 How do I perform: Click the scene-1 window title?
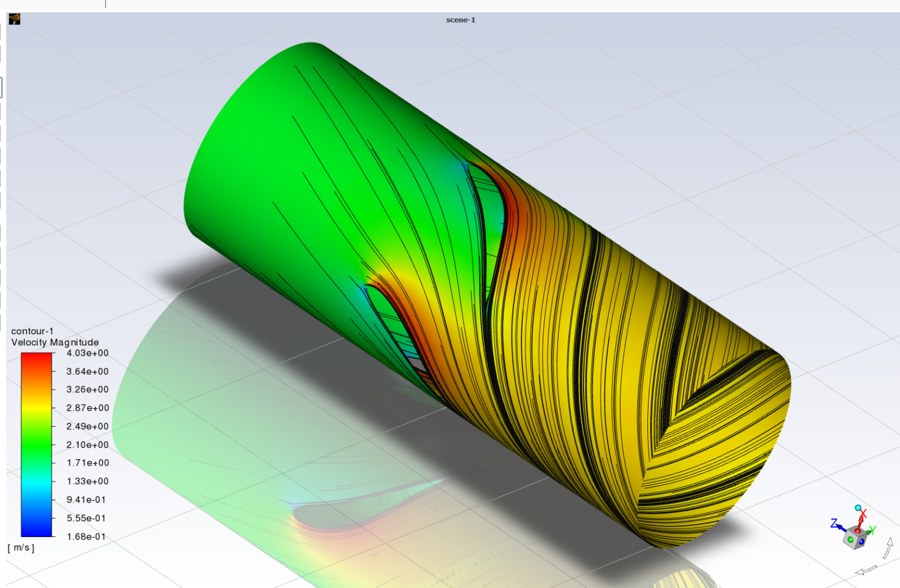[461, 20]
